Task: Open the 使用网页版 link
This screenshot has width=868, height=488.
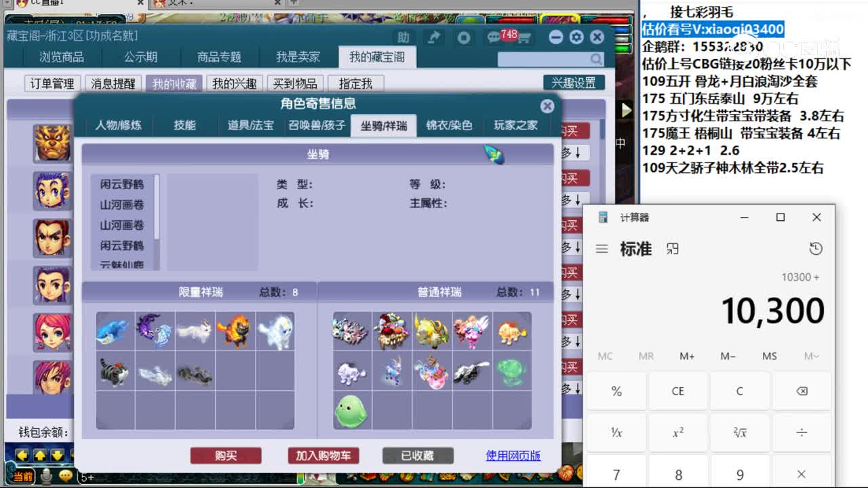Action: [x=513, y=455]
